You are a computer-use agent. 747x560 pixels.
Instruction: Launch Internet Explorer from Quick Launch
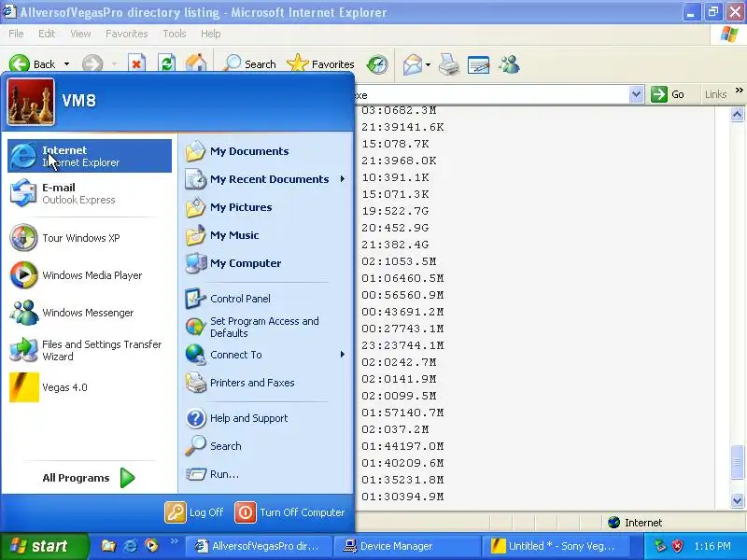coord(131,546)
